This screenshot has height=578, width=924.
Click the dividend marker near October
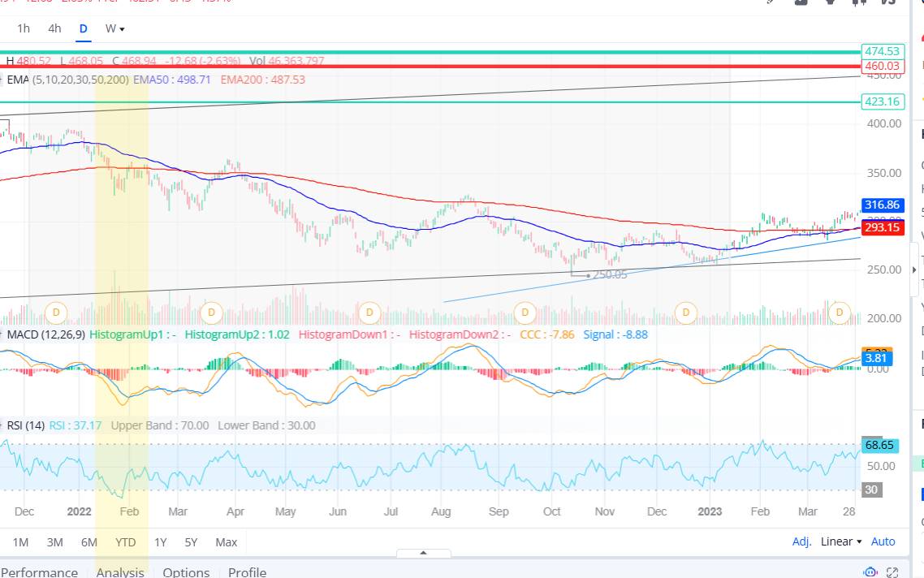pos(525,312)
